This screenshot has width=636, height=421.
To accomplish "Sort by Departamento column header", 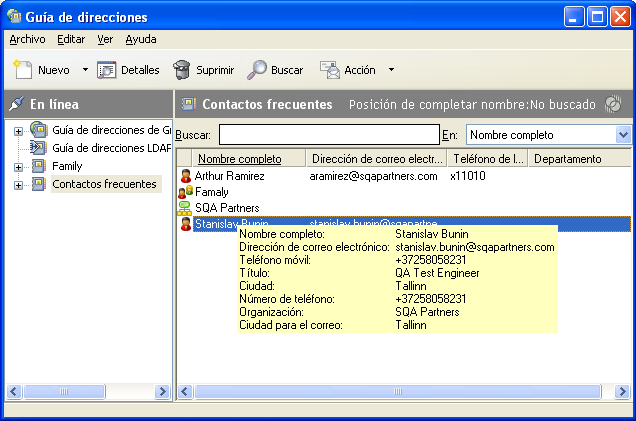I will [x=580, y=159].
